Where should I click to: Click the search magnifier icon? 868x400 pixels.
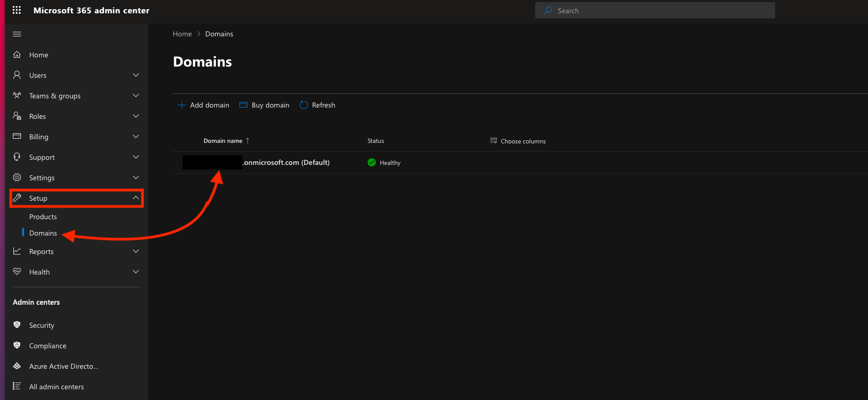(x=548, y=10)
